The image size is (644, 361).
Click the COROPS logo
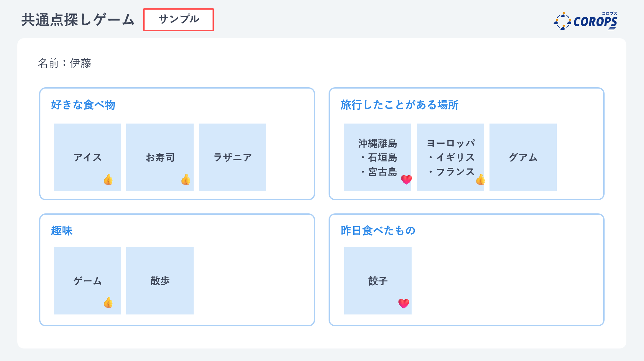pos(585,21)
